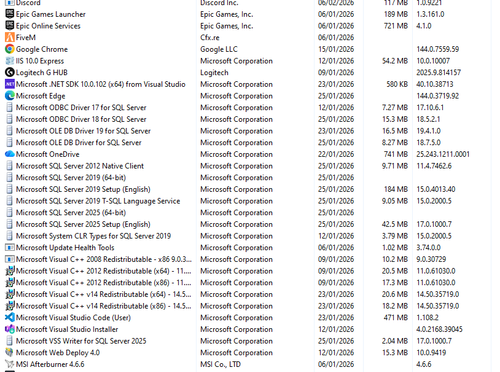
Task: Click the Microsoft Edge icon
Action: pyautogui.click(x=10, y=96)
